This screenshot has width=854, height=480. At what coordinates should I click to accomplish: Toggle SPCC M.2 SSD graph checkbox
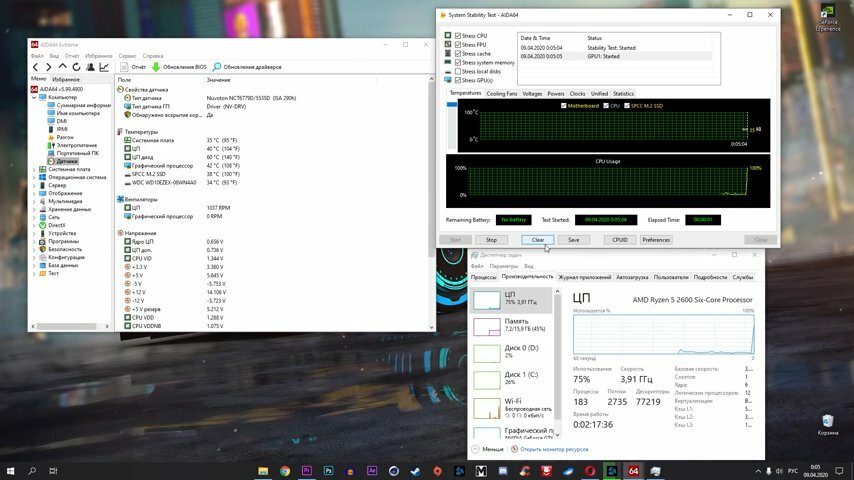click(x=626, y=106)
